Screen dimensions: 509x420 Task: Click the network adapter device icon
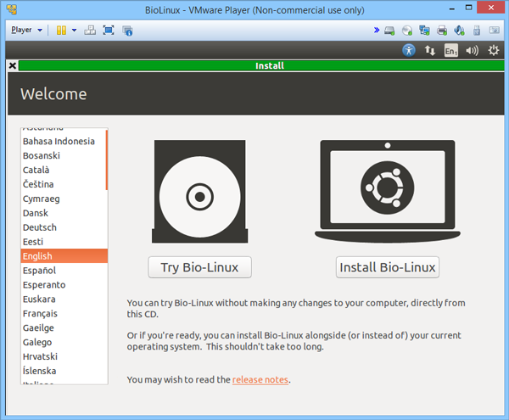(x=424, y=31)
